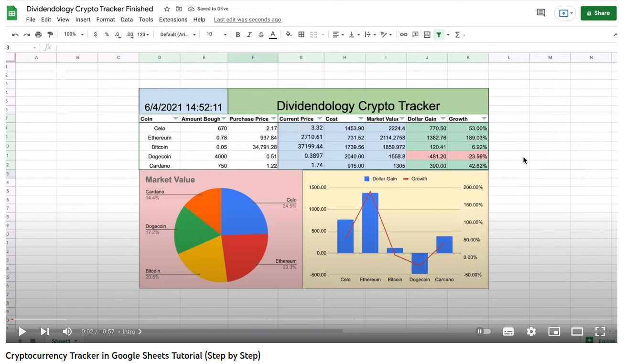Open the Borders tool
Viewport: 625px width, 364px height.
(x=302, y=34)
